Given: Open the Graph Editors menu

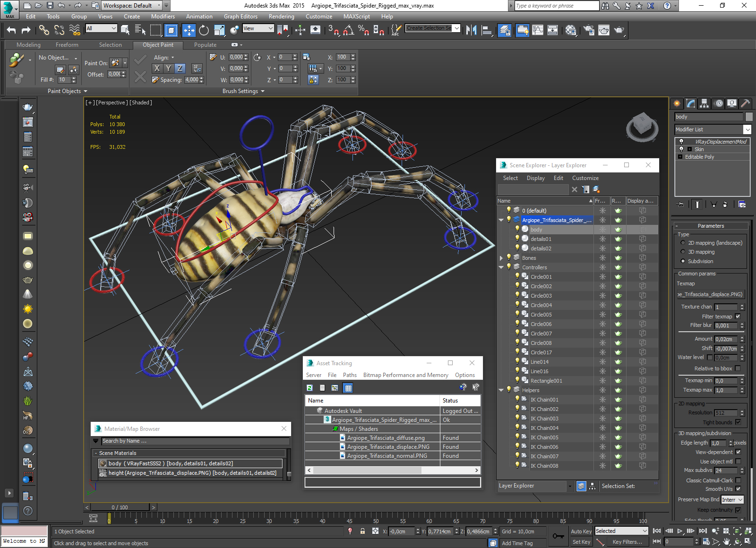Looking at the screenshot, I should [241, 17].
